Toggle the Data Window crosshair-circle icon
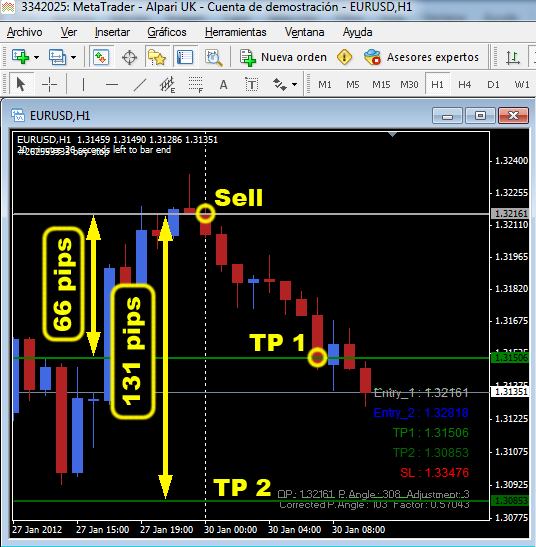The image size is (536, 547). 129,57
